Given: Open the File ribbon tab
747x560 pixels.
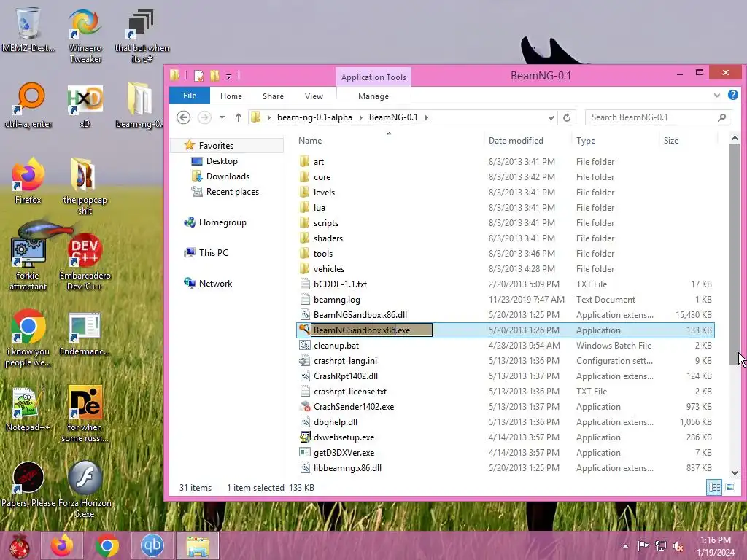Looking at the screenshot, I should tap(190, 96).
